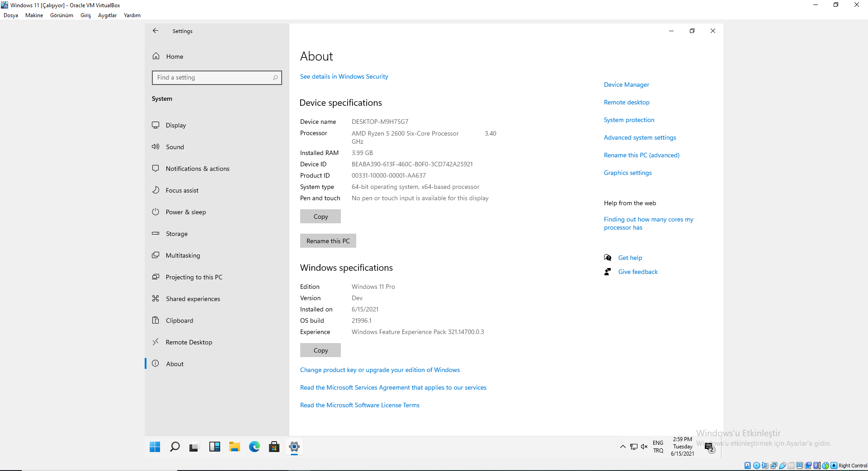This screenshot has width=868, height=471.
Task: Open Shared experiences via its icon
Action: tap(156, 298)
